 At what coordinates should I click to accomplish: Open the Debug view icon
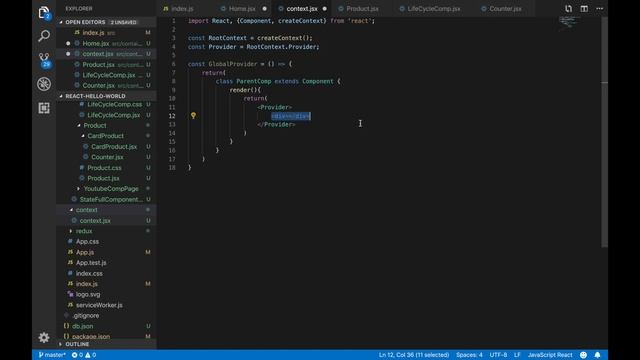coord(44,84)
